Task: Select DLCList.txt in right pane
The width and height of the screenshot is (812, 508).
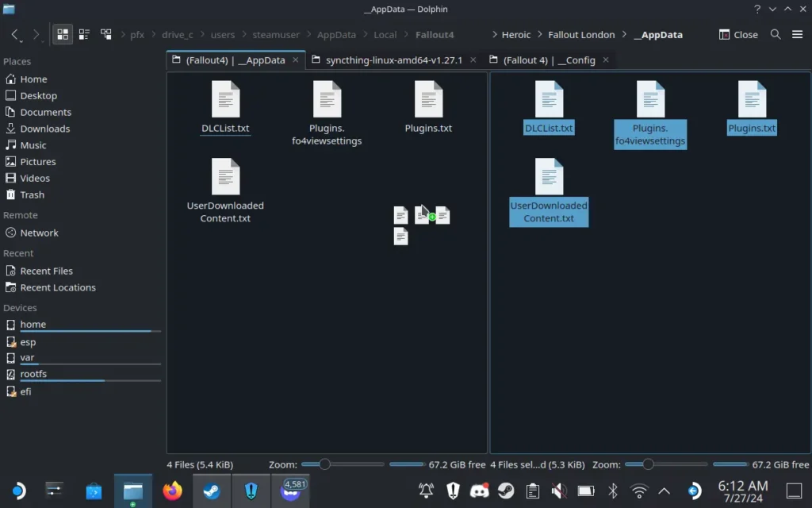Action: click(x=549, y=108)
